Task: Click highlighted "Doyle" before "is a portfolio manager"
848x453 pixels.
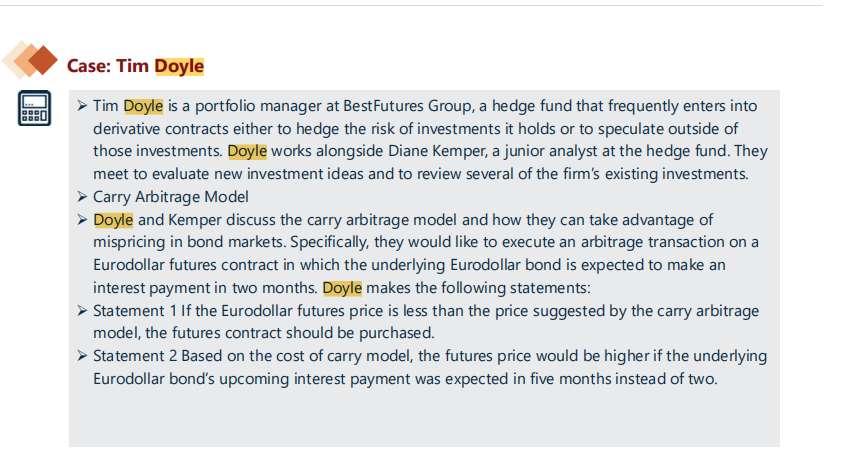Action: (x=142, y=106)
